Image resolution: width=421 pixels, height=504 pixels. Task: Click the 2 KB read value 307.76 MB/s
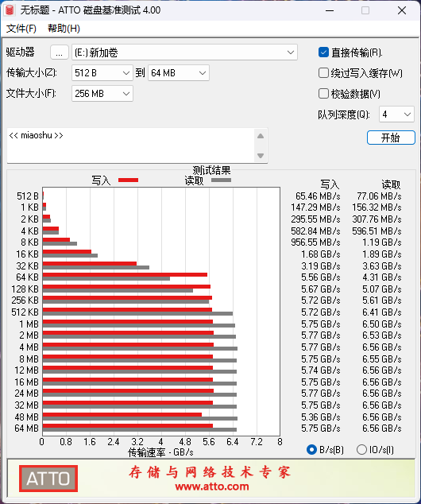click(377, 219)
